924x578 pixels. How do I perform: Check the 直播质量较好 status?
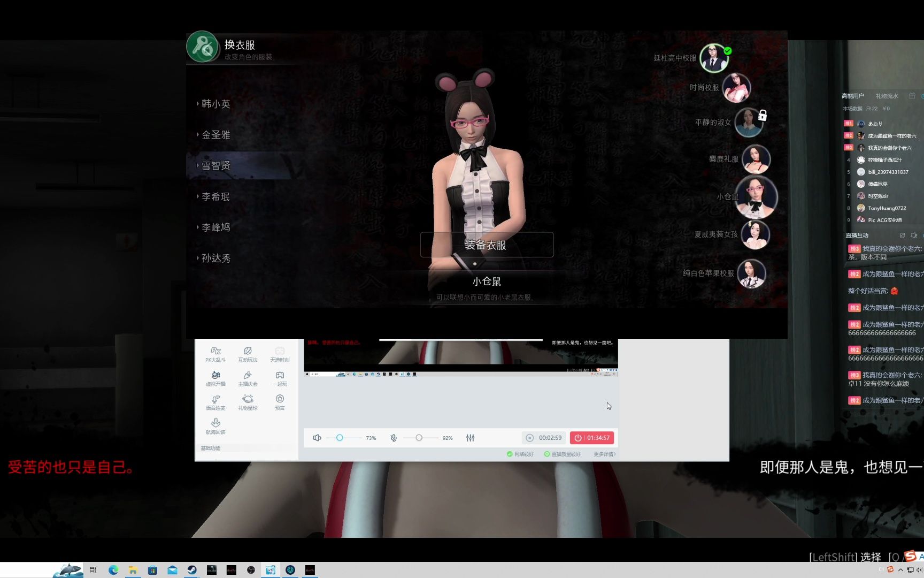point(563,454)
